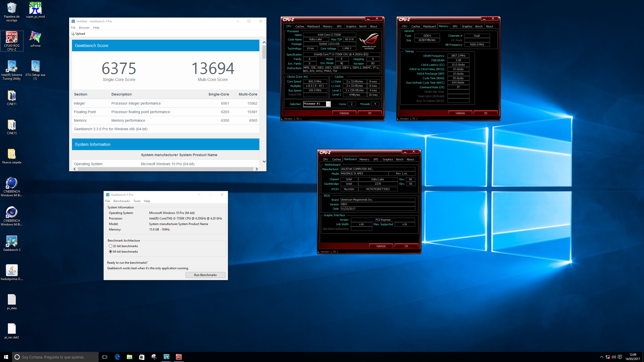
Task: Open File Explorer from the taskbar
Action: tap(129, 357)
